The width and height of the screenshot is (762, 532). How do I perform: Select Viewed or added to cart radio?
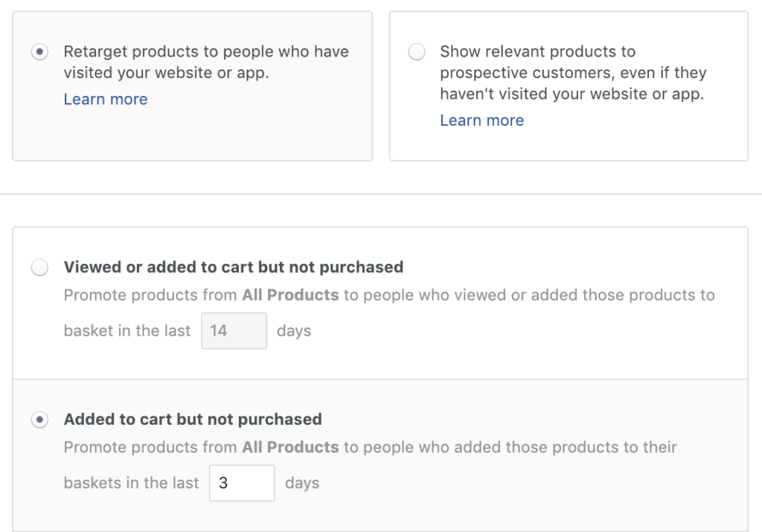tap(40, 267)
